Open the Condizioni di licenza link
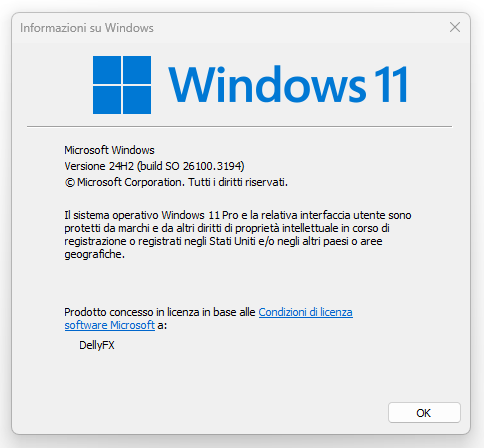The width and height of the screenshot is (484, 448). (x=305, y=312)
